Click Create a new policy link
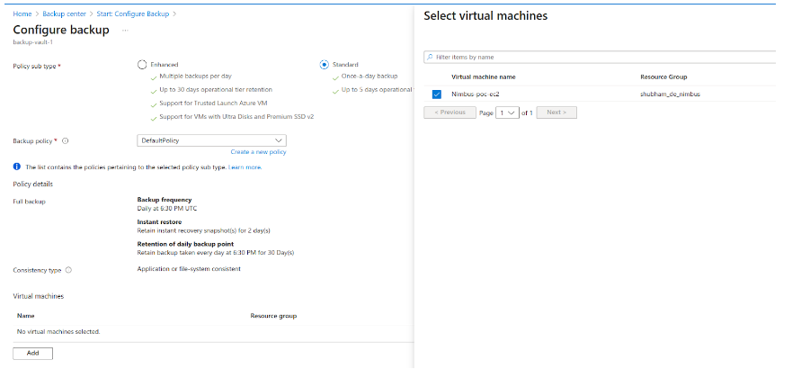 point(258,152)
